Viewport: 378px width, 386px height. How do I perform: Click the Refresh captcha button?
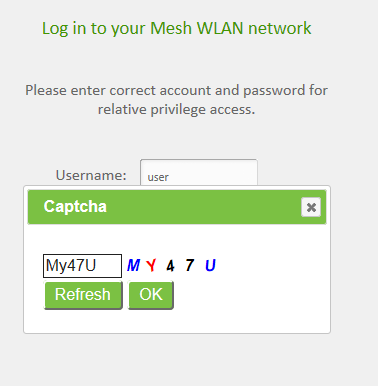pos(83,295)
